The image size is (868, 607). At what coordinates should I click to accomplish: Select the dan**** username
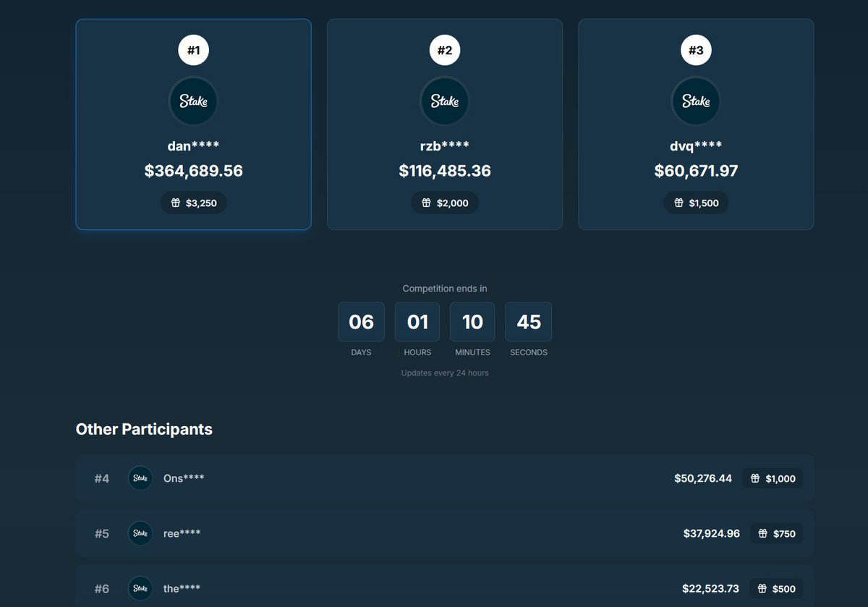tap(193, 146)
